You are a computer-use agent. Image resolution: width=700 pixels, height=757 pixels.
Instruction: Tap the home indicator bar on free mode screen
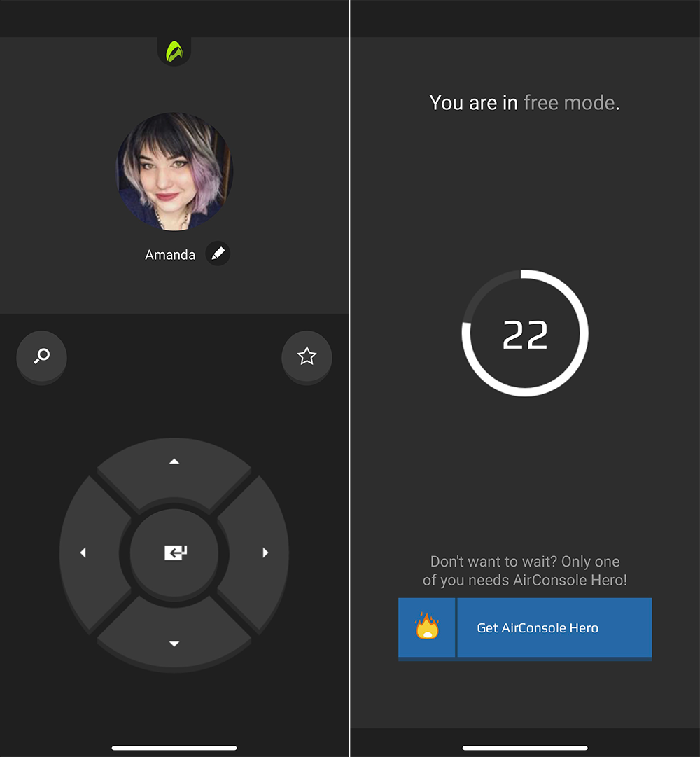coord(525,748)
